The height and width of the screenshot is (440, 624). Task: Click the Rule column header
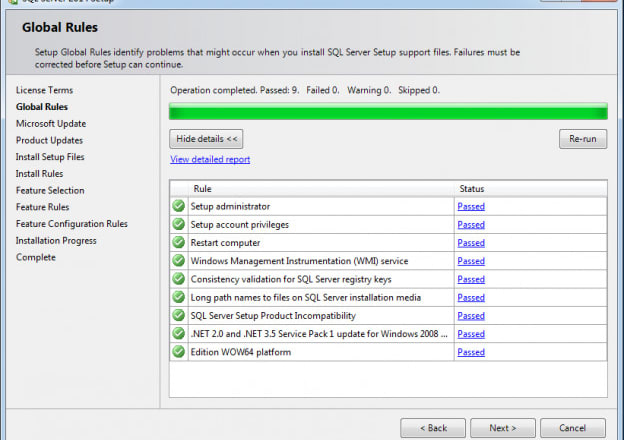pyautogui.click(x=202, y=189)
